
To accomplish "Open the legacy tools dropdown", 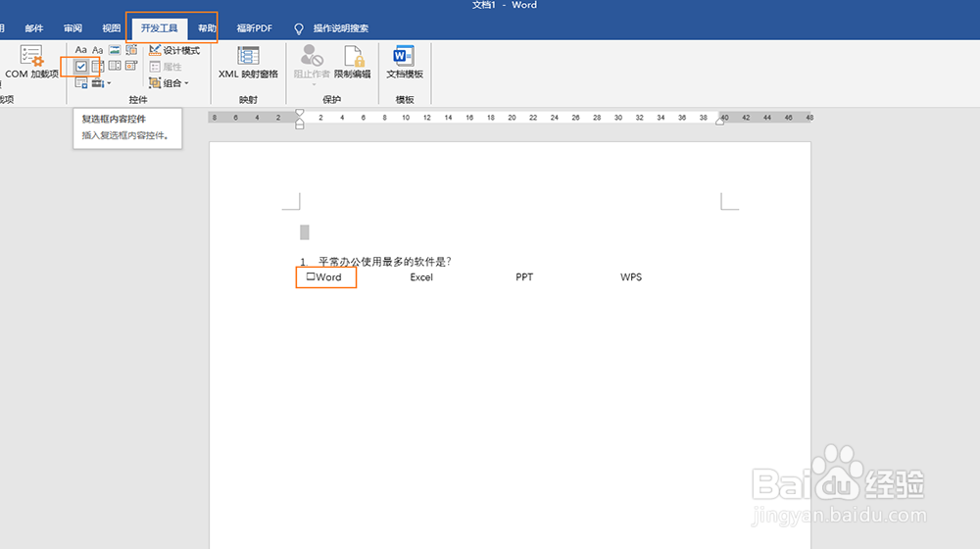I will [x=101, y=82].
